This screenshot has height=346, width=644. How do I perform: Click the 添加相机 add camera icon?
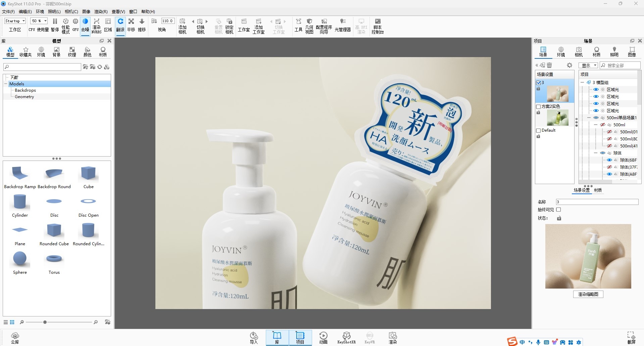click(183, 26)
